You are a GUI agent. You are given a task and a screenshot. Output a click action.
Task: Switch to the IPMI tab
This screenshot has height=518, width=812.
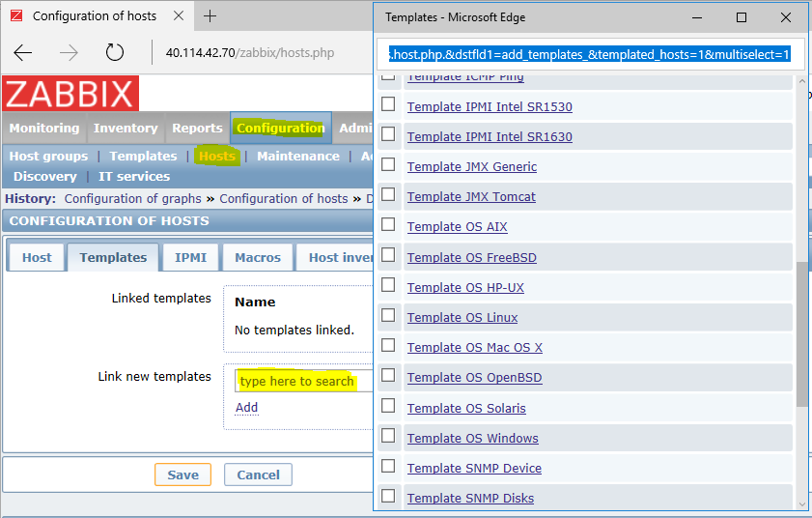click(x=190, y=258)
